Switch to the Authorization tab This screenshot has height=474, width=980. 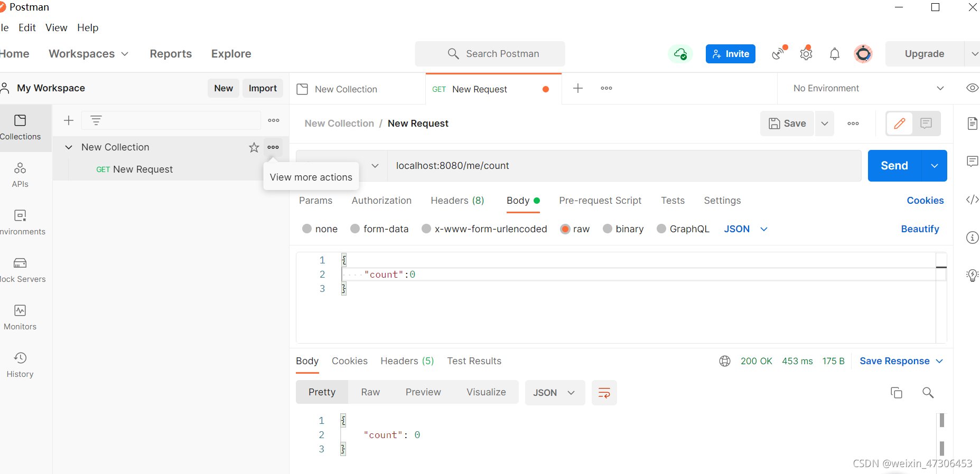(381, 201)
